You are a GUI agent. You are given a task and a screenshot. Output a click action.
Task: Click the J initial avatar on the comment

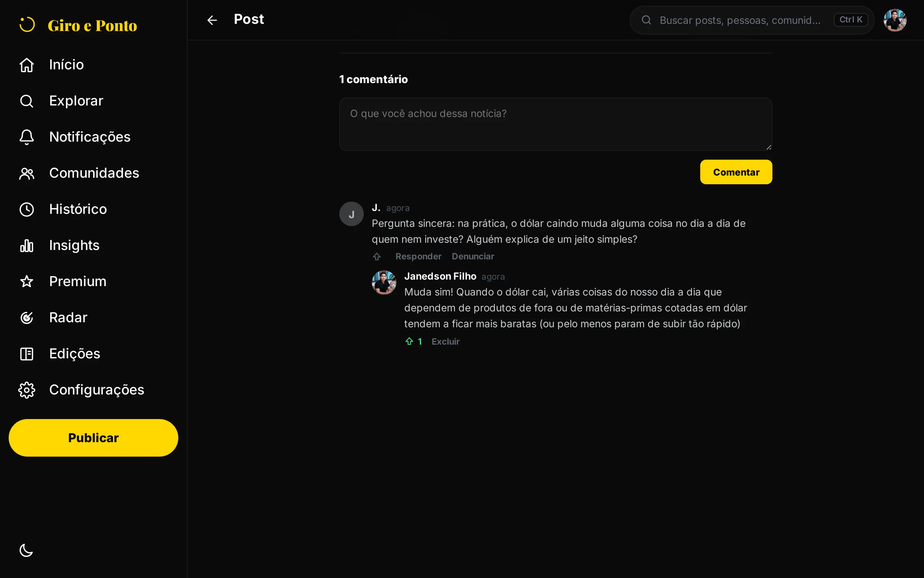[x=351, y=214]
